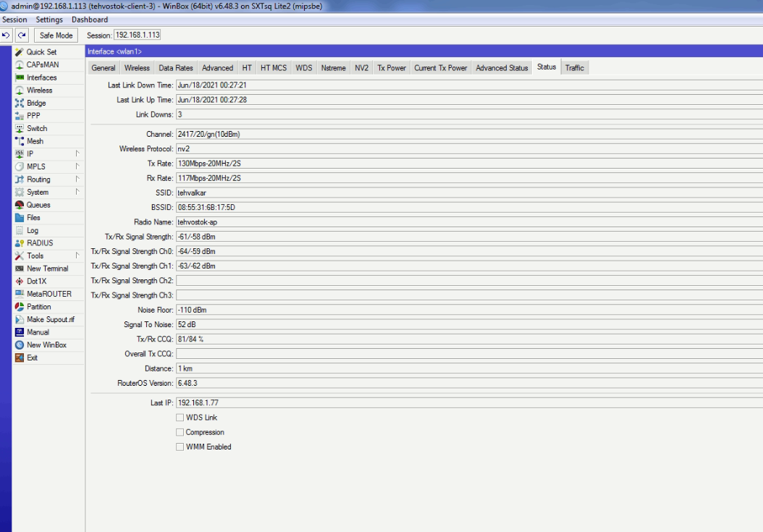
Task: Toggle the Compression checkbox
Action: pos(180,432)
